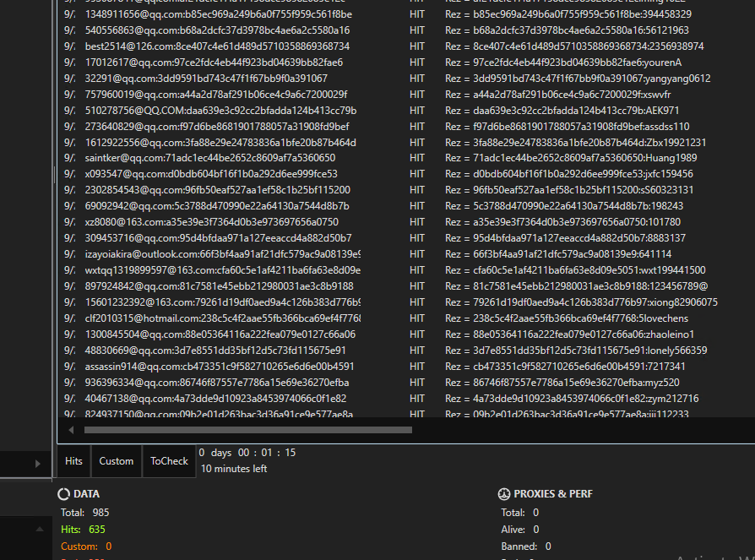The image size is (755, 560).
Task: Click the orange "Custom: 0" counter
Action: tap(86, 546)
